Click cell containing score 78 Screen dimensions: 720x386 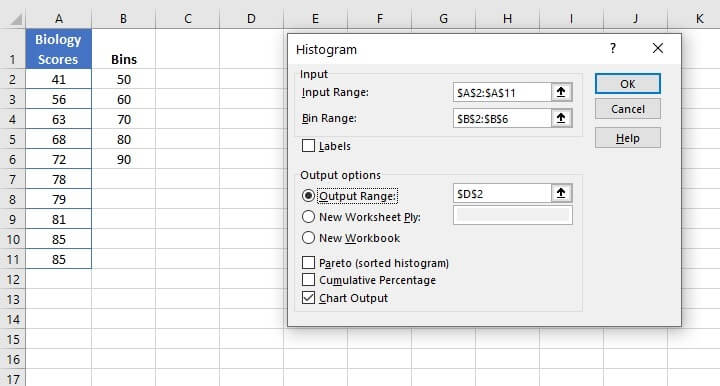pyautogui.click(x=59, y=179)
